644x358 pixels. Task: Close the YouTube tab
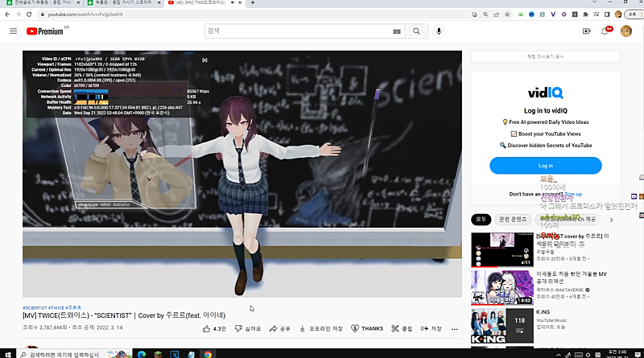[x=240, y=2]
